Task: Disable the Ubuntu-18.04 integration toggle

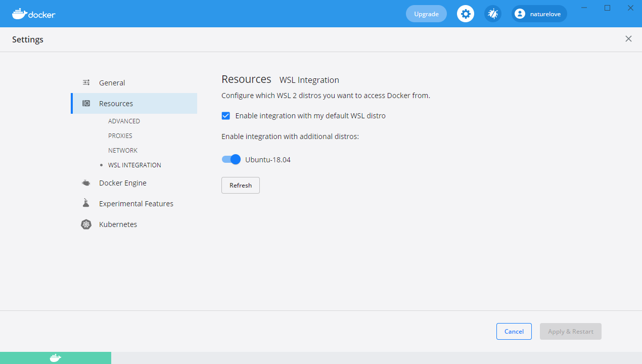Action: pyautogui.click(x=231, y=159)
